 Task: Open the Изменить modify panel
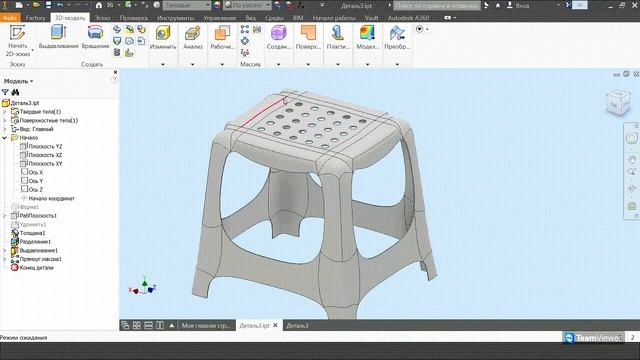tap(162, 38)
